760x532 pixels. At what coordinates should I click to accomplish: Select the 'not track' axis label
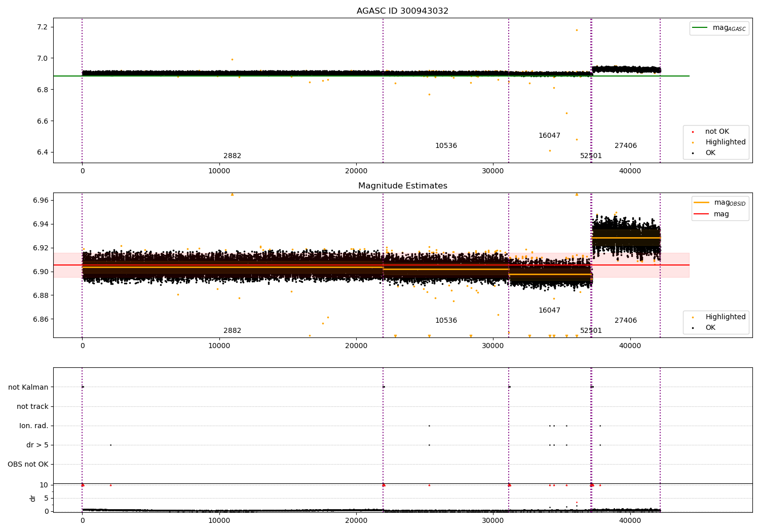click(x=32, y=407)
